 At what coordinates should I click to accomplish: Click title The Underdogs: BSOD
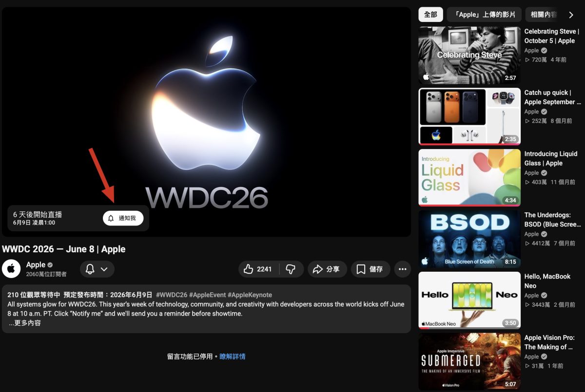[553, 220]
